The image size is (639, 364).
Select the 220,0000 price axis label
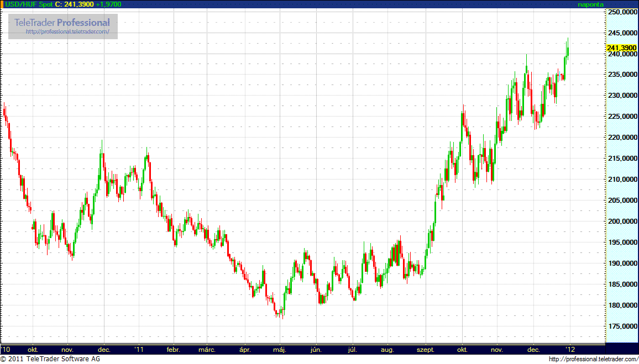point(622,137)
